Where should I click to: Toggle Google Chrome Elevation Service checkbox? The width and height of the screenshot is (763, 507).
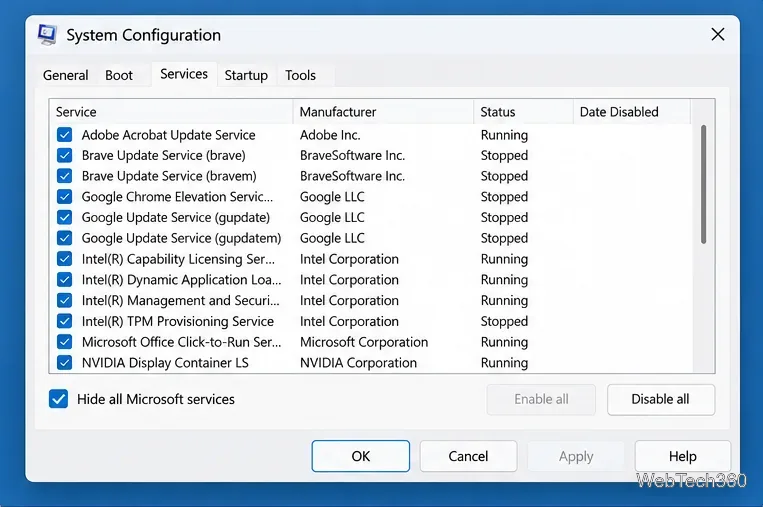point(64,197)
